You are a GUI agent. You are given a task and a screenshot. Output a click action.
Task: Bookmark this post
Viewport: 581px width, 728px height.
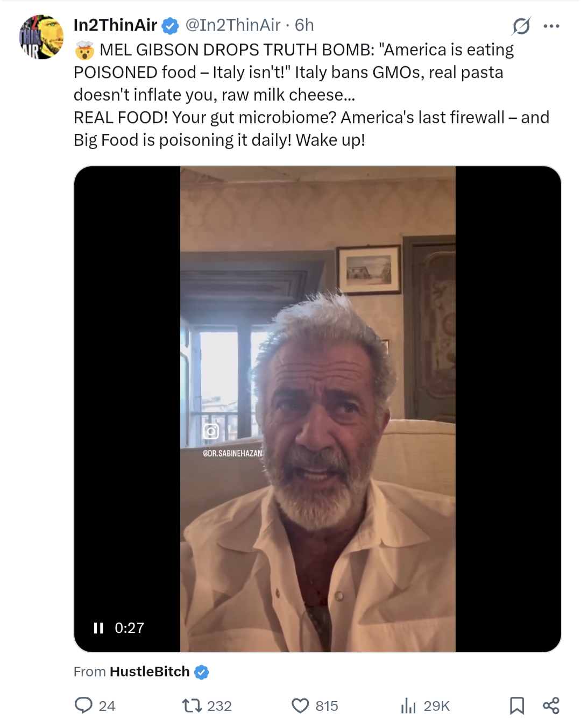click(517, 705)
